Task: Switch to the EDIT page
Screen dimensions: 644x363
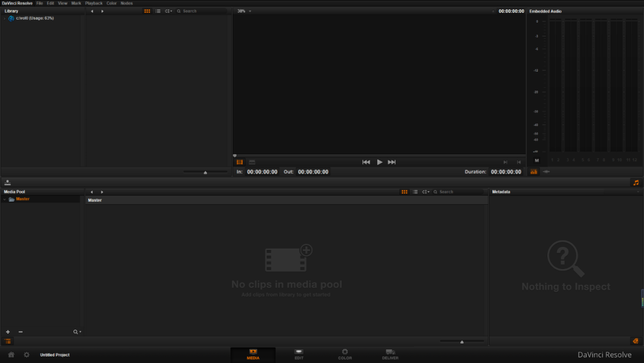Action: [299, 355]
